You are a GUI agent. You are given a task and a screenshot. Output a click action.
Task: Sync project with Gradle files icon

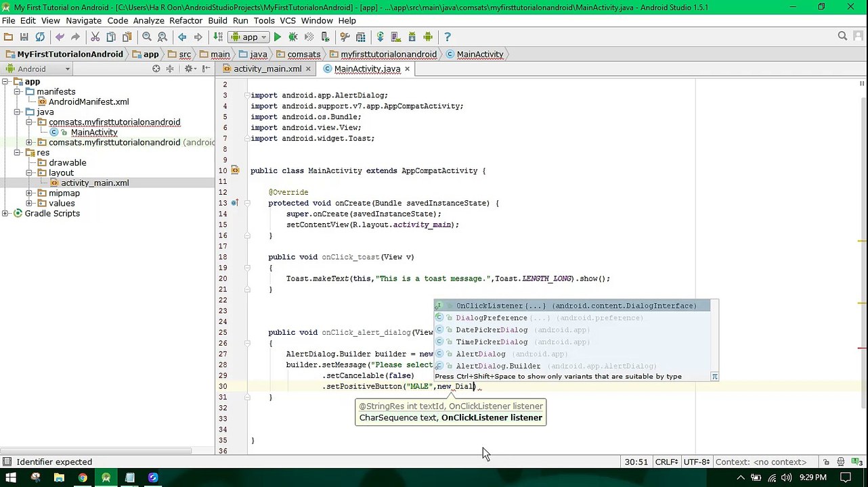(381, 37)
